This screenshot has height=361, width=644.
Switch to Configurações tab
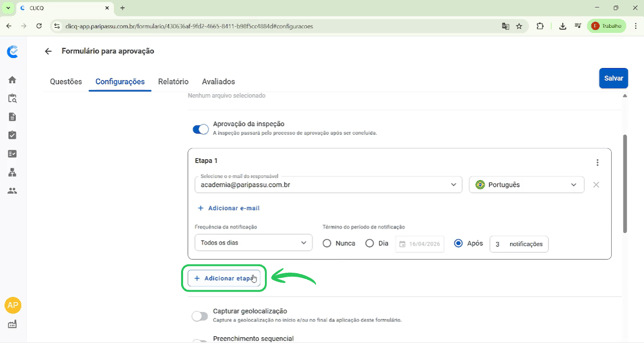click(x=120, y=82)
